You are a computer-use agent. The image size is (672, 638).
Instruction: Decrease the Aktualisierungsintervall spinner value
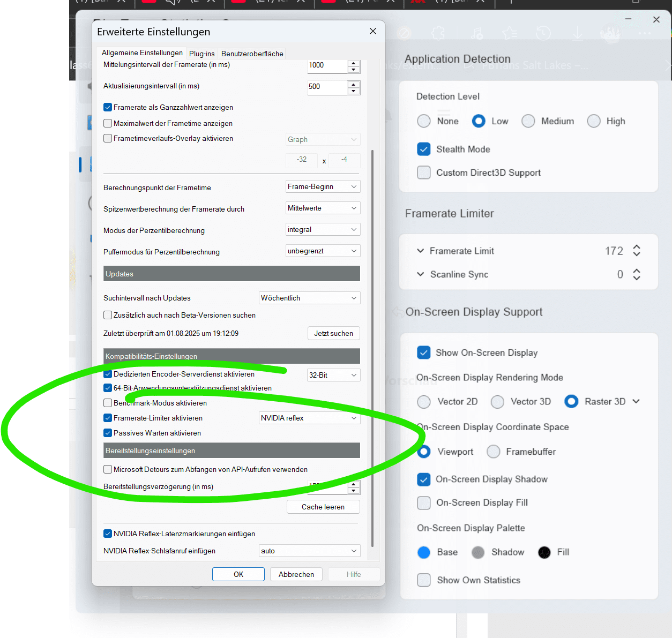point(354,91)
